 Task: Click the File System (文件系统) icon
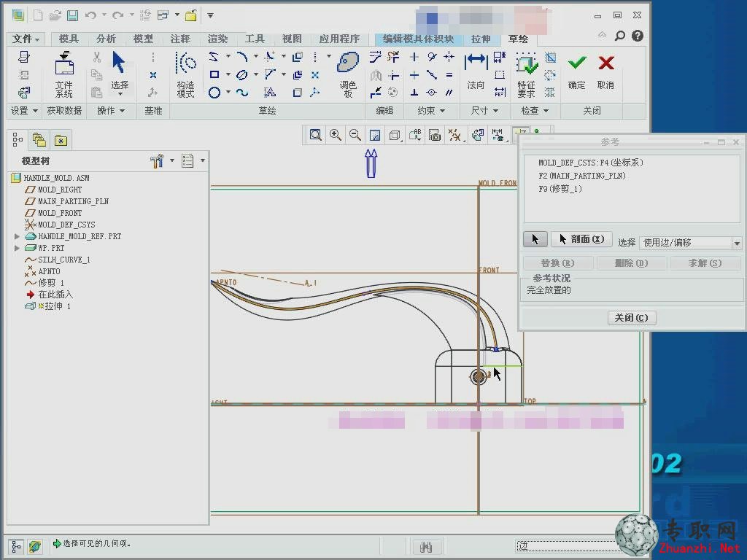[x=64, y=74]
